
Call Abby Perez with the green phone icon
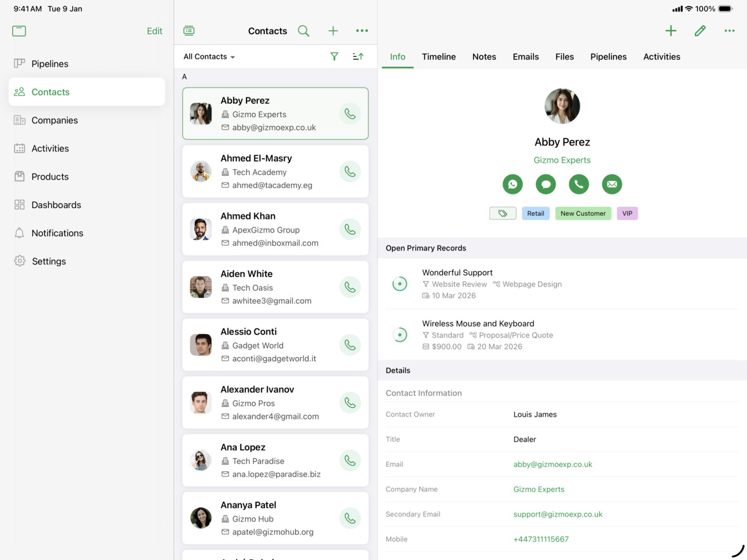(579, 184)
